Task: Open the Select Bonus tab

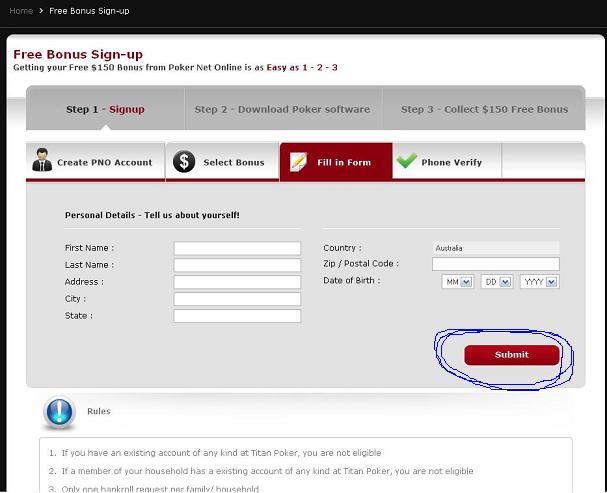Action: point(222,162)
